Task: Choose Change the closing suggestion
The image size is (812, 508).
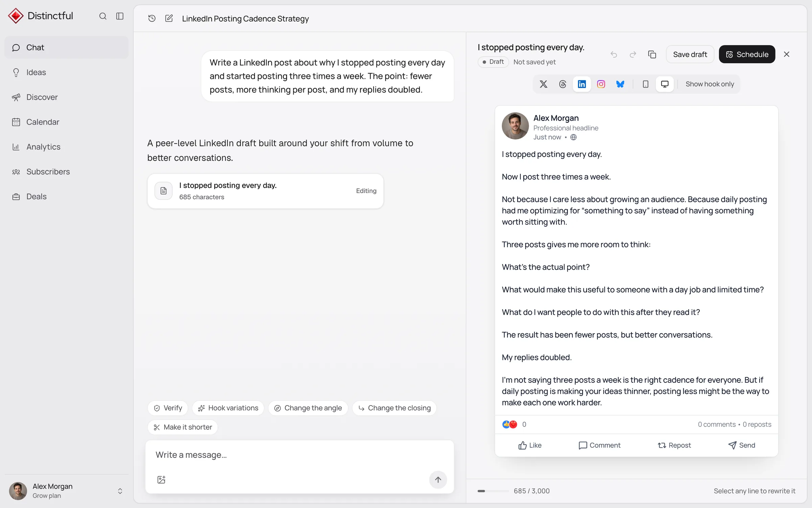Action: (x=394, y=408)
